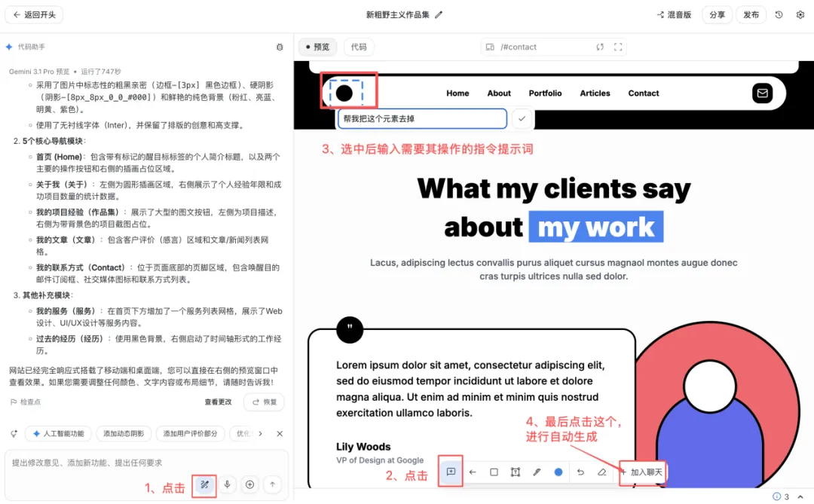Viewport: 814px width, 504px height.
Task: Expand the bottom console chevron
Action: (800, 496)
